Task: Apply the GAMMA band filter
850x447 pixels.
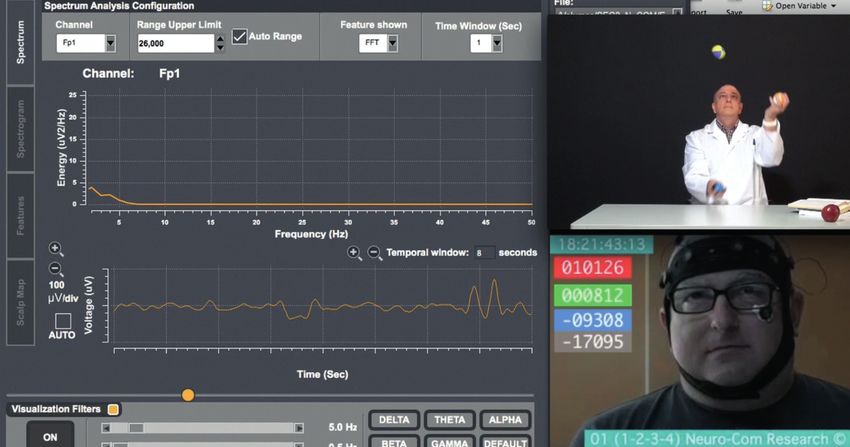Action: pyautogui.click(x=449, y=442)
